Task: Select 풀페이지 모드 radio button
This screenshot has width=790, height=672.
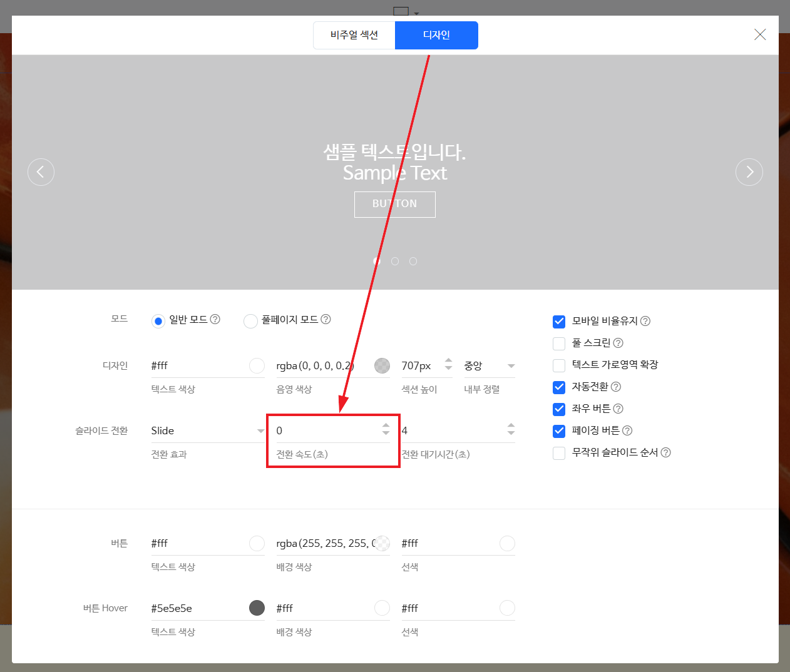Action: [x=250, y=321]
